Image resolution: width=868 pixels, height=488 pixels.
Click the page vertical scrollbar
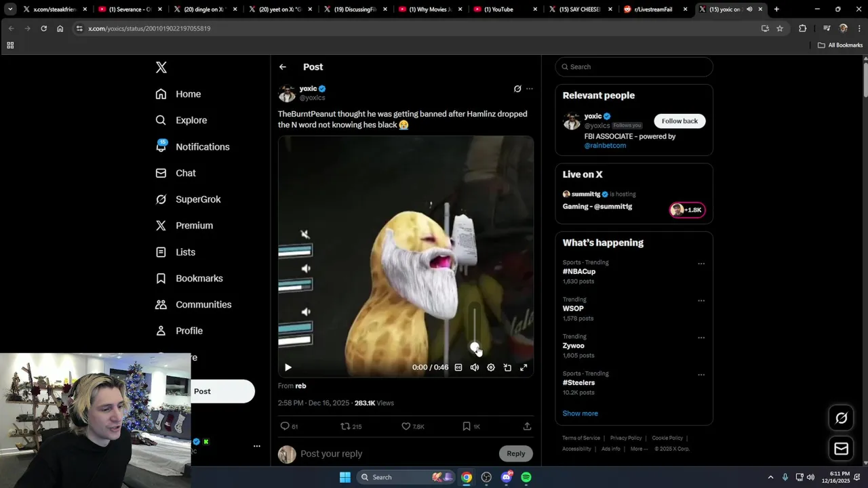click(x=865, y=81)
